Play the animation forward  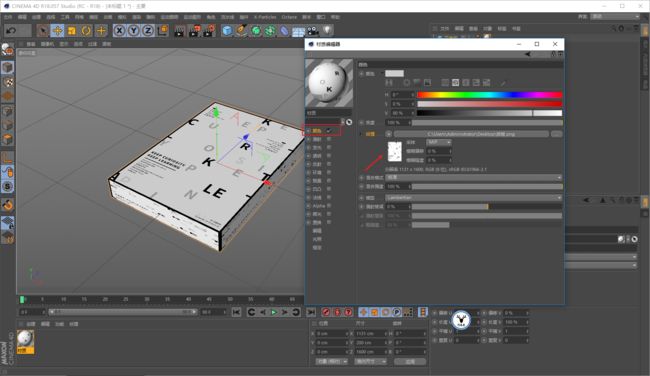pos(274,312)
